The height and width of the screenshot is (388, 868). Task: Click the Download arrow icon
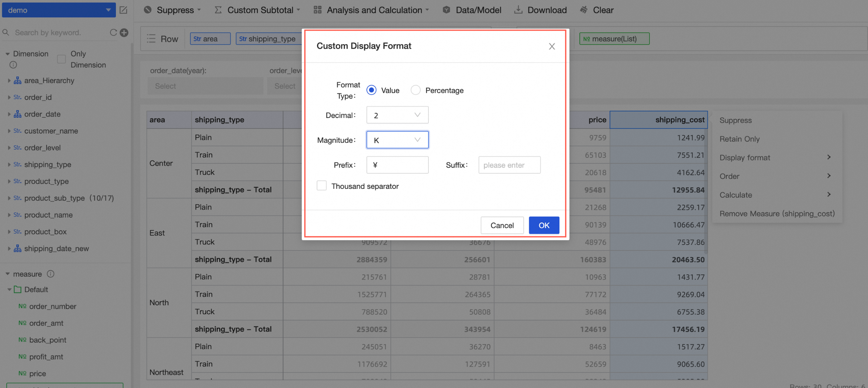(x=519, y=10)
